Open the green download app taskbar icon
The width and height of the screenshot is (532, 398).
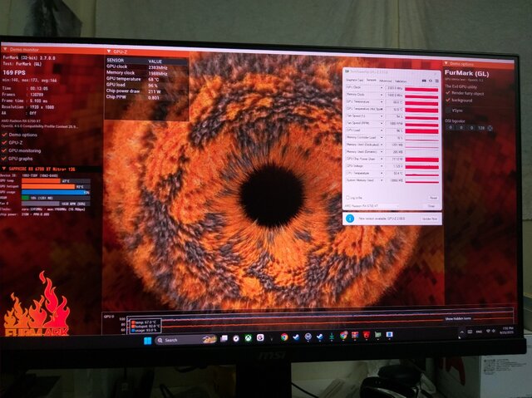pos(332,336)
